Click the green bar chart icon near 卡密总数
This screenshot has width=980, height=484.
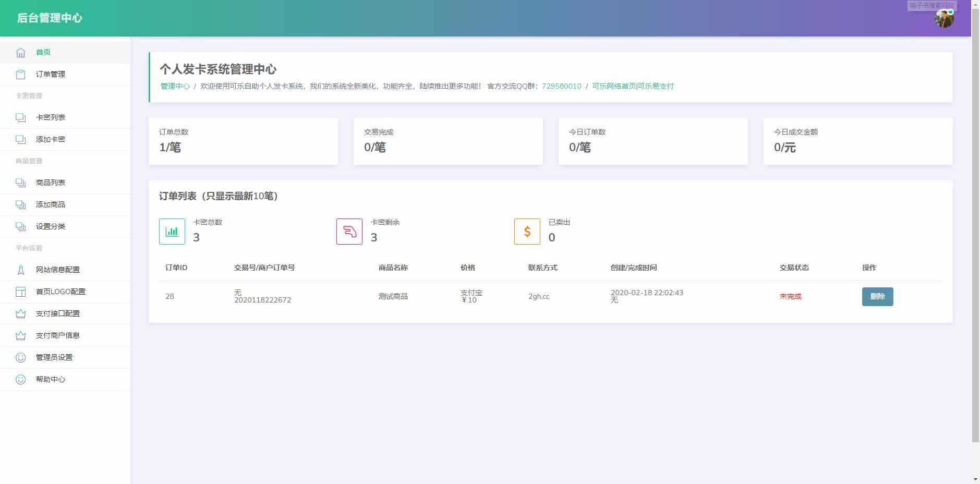coord(172,231)
